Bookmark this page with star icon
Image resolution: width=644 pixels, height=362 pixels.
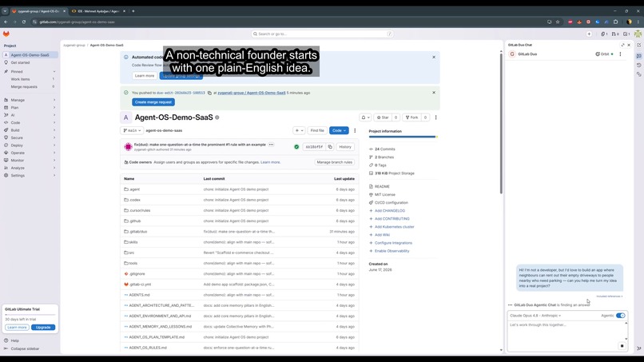[558, 22]
